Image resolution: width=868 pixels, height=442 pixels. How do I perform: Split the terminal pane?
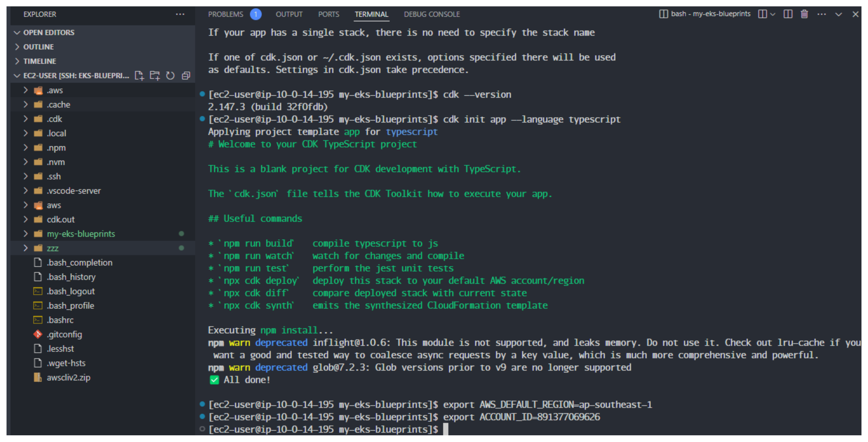tap(762, 14)
